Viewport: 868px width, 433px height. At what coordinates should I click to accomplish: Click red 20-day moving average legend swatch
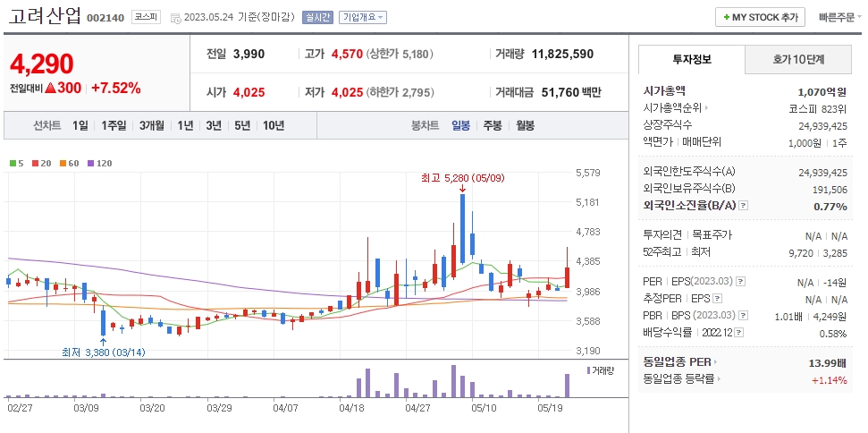(x=35, y=164)
